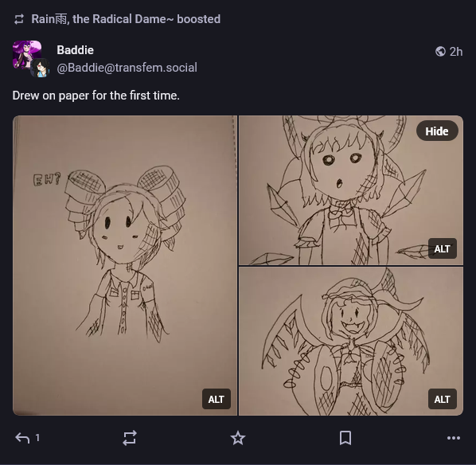Hide the media with the Hide button

(x=437, y=131)
